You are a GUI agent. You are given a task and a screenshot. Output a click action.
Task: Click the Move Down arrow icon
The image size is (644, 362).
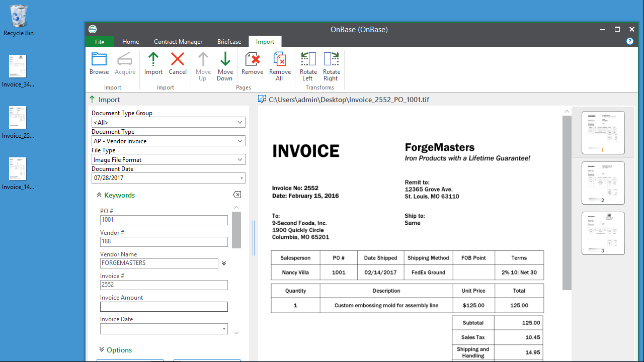[x=225, y=60]
